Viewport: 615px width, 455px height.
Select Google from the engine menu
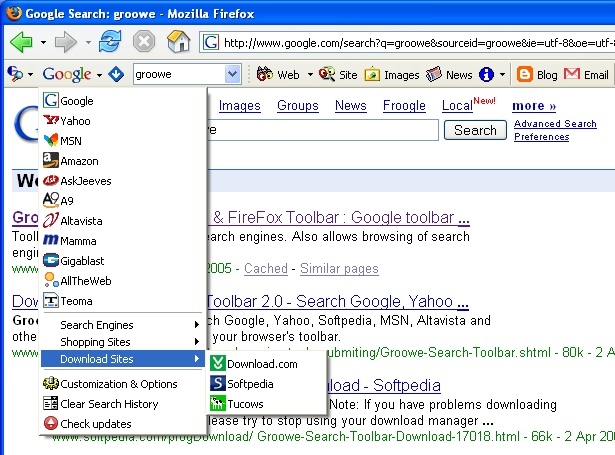(x=123, y=101)
